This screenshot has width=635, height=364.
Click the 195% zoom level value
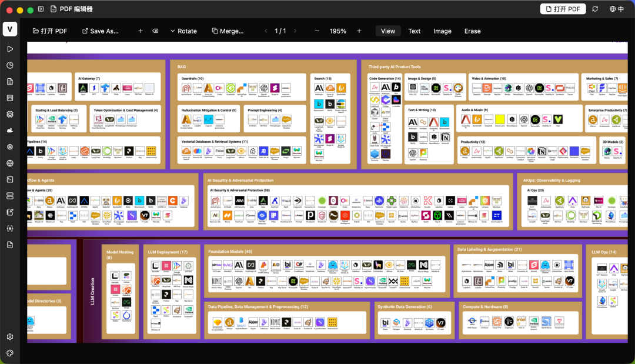click(337, 31)
